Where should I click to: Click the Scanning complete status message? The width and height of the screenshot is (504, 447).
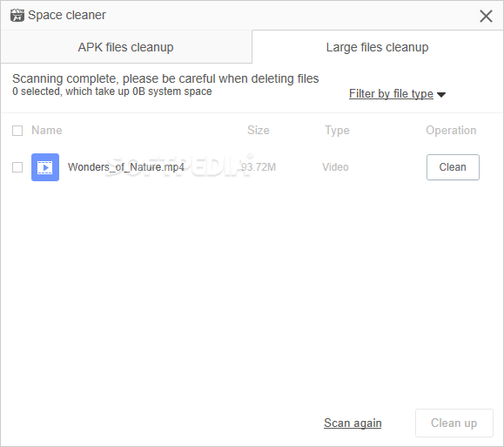[165, 78]
